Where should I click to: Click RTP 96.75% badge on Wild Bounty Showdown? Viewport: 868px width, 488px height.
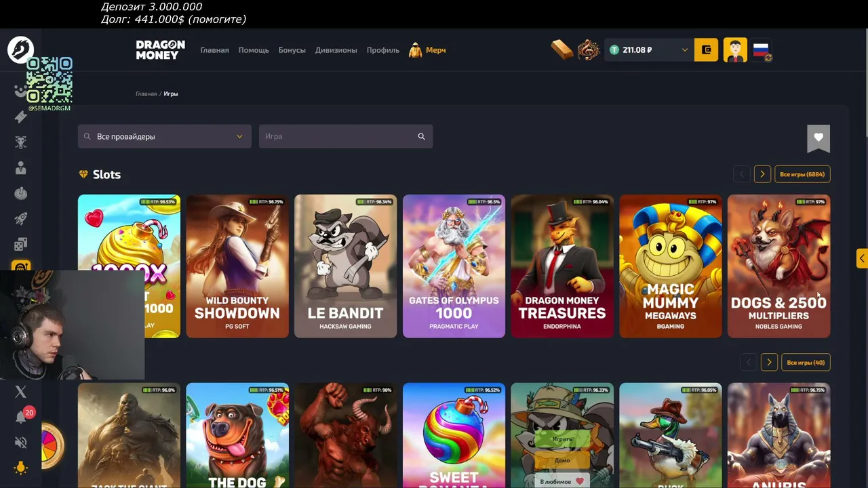(267, 202)
